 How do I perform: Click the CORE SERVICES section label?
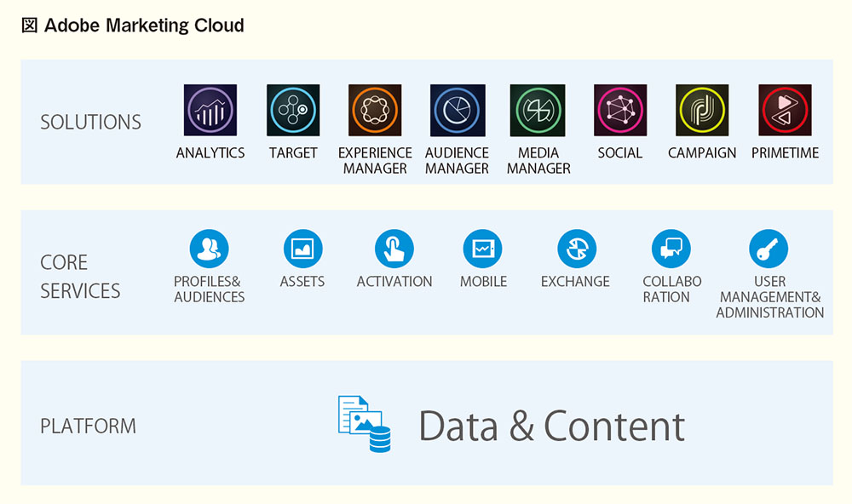click(80, 277)
